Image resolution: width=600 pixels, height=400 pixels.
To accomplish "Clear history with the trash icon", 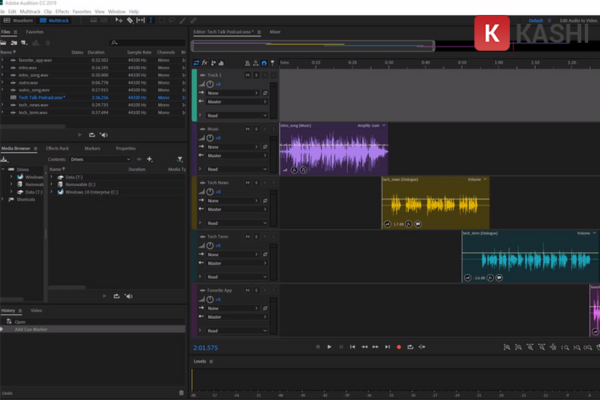I will point(181,393).
